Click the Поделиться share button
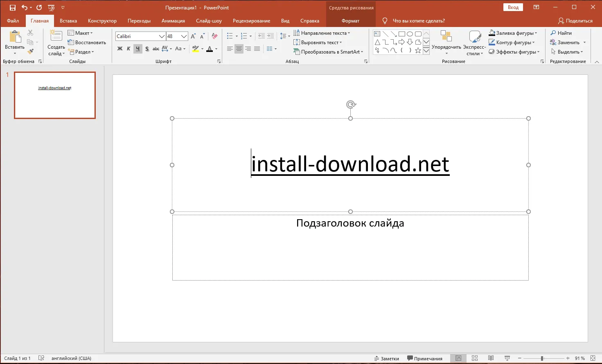 click(x=575, y=21)
